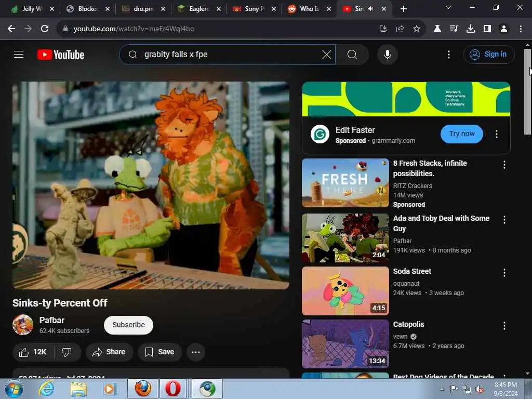Mute the playing YouTube tab
The image size is (532, 399).
click(370, 9)
